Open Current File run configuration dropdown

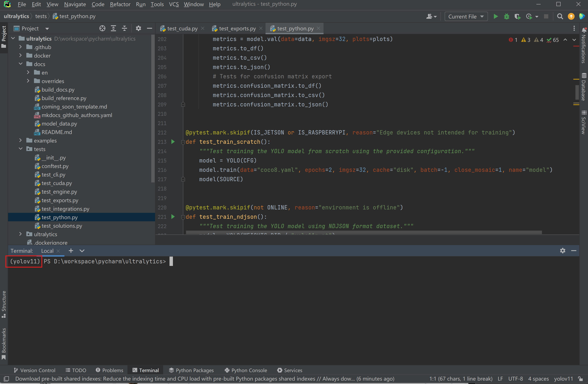tap(466, 17)
